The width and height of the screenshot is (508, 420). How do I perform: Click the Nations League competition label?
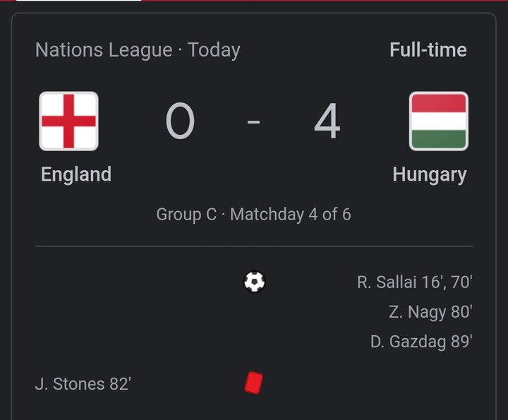point(104,50)
